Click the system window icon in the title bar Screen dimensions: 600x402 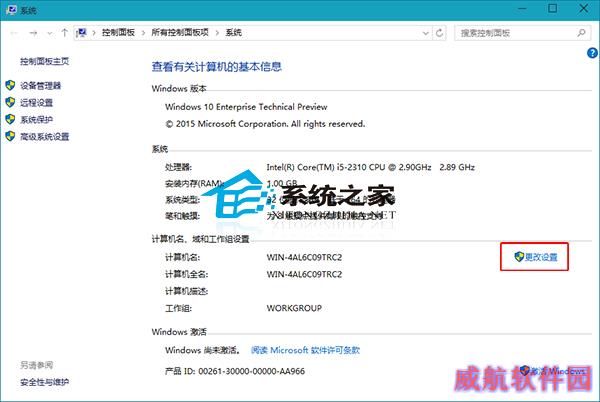coord(11,10)
